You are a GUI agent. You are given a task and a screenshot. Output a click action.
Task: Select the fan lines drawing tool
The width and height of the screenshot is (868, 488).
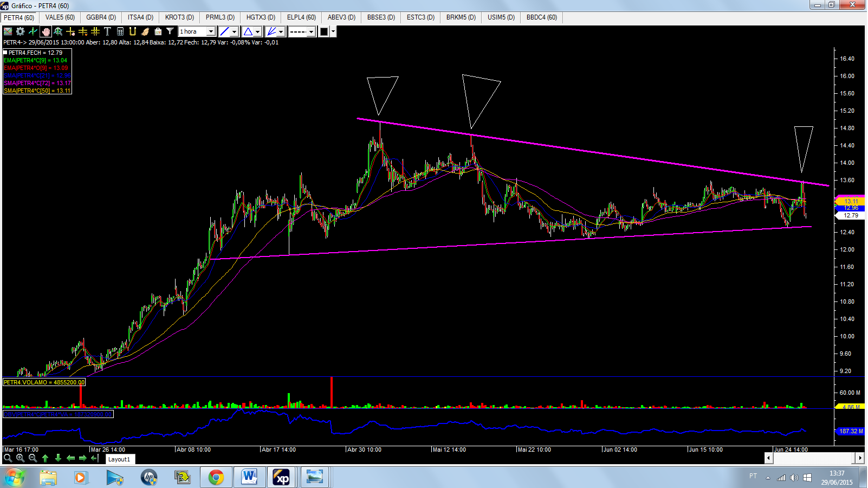click(x=271, y=31)
